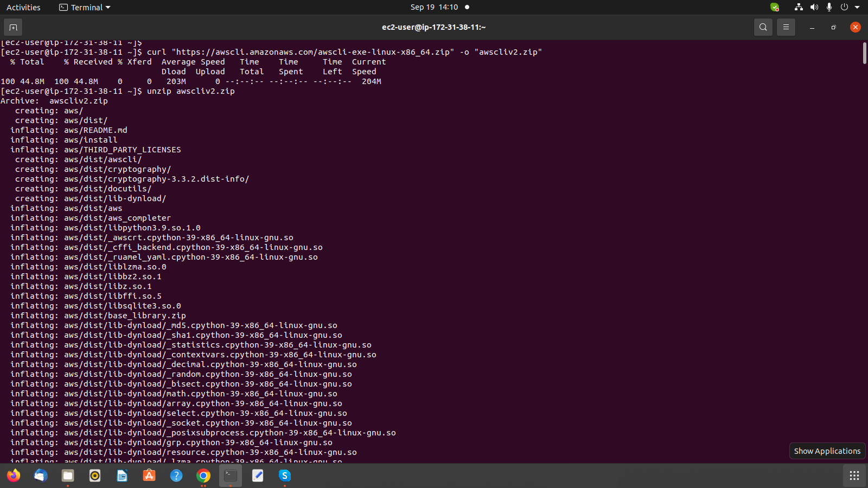Open LibreOffice Writer from the dock

pyautogui.click(x=122, y=476)
